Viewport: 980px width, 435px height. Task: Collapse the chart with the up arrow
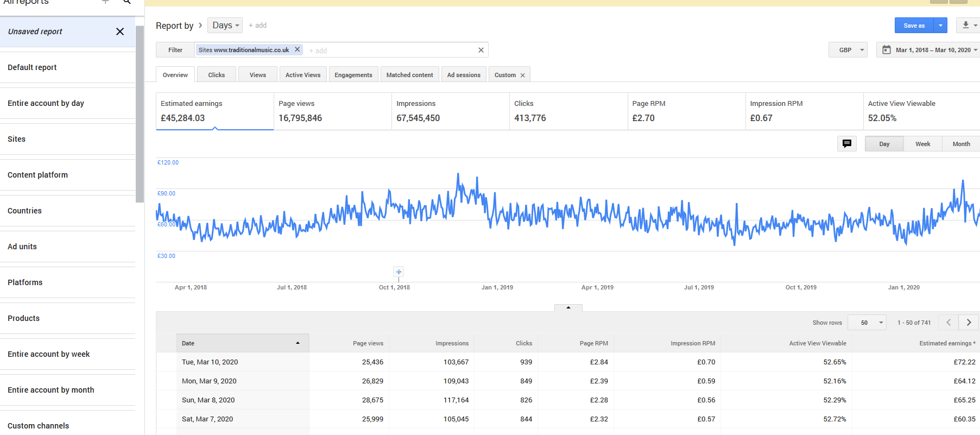568,308
